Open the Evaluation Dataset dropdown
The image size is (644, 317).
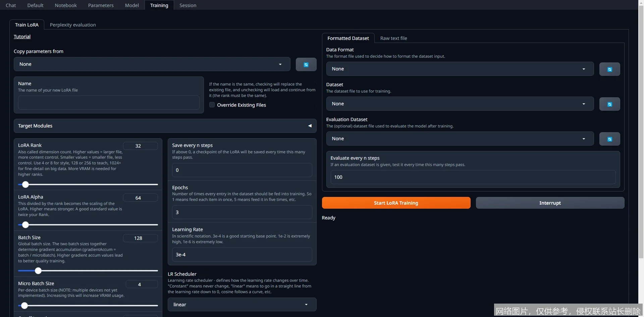(x=460, y=139)
